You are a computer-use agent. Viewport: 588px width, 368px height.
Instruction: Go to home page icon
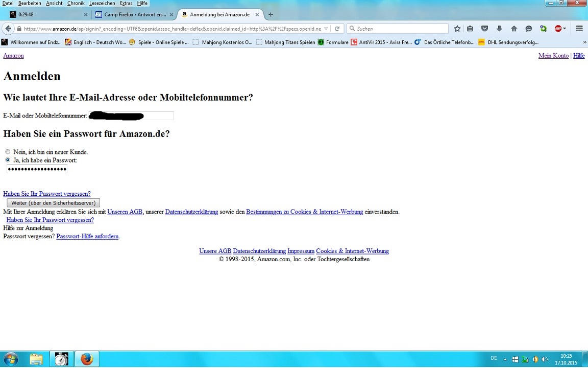pos(514,29)
